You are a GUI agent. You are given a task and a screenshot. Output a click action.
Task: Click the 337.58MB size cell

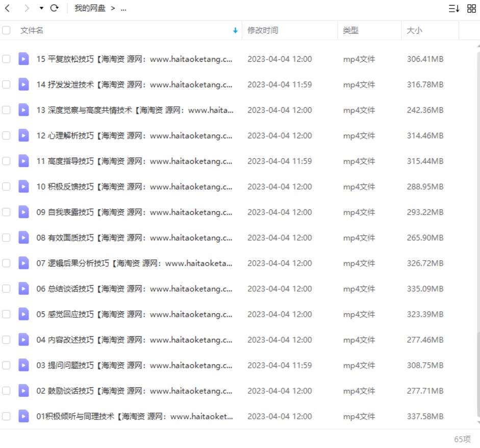tap(425, 416)
